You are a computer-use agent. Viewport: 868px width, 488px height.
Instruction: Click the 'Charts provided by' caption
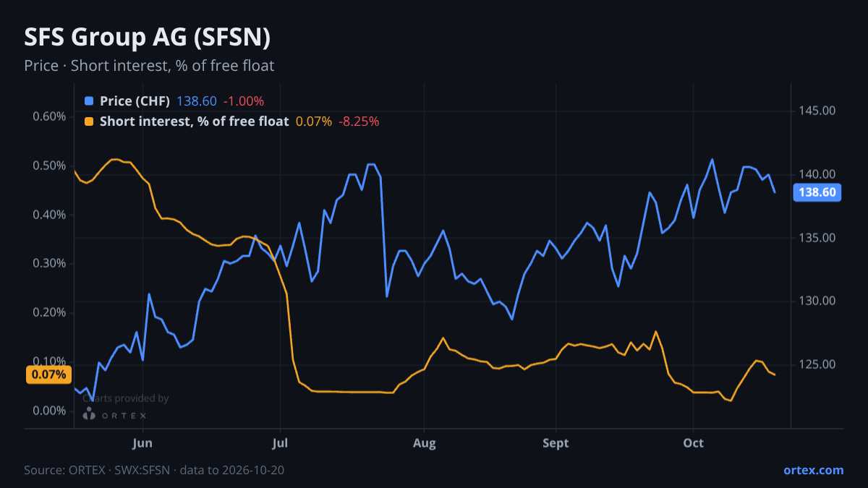pyautogui.click(x=126, y=398)
